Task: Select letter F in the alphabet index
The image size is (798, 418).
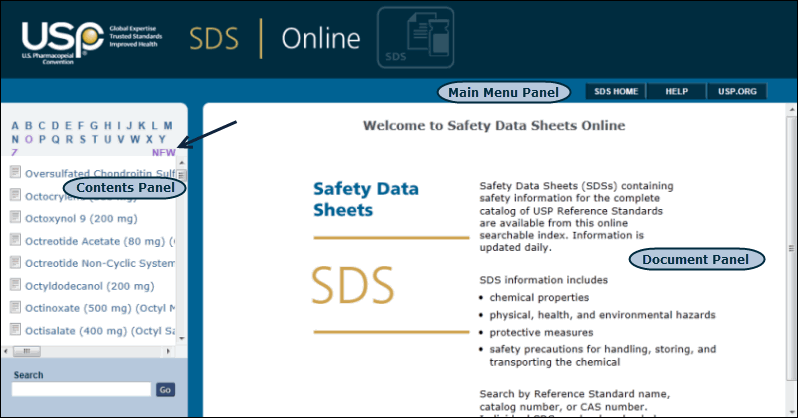Action: tap(80, 126)
